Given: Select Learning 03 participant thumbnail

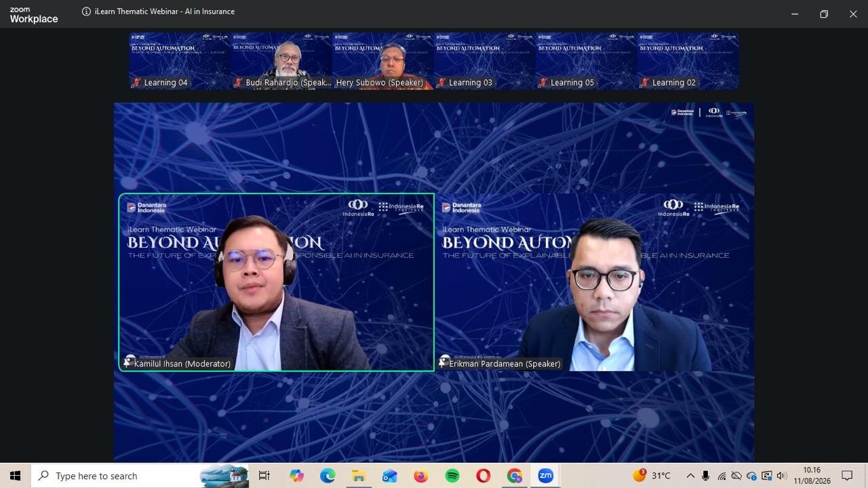Looking at the screenshot, I should [485, 61].
